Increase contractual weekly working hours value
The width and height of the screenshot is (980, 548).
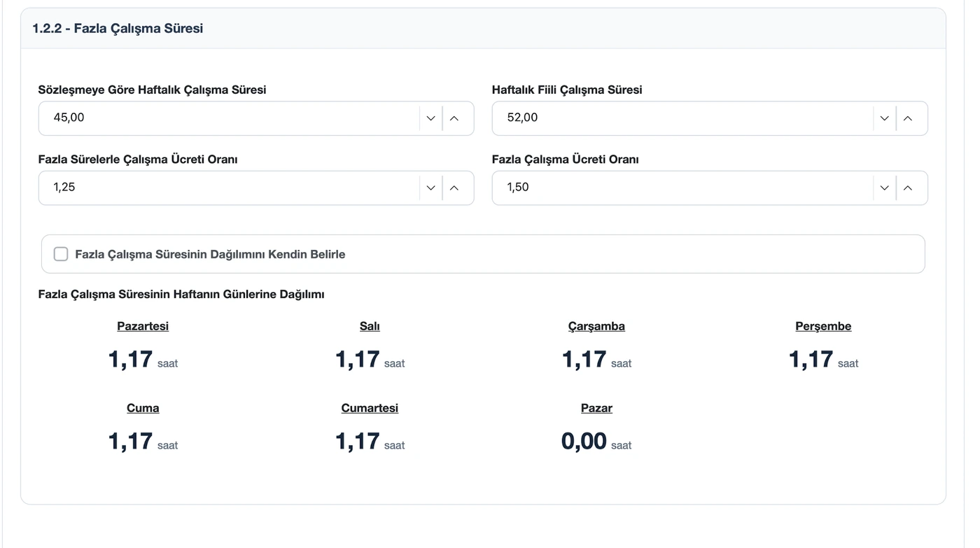click(454, 118)
